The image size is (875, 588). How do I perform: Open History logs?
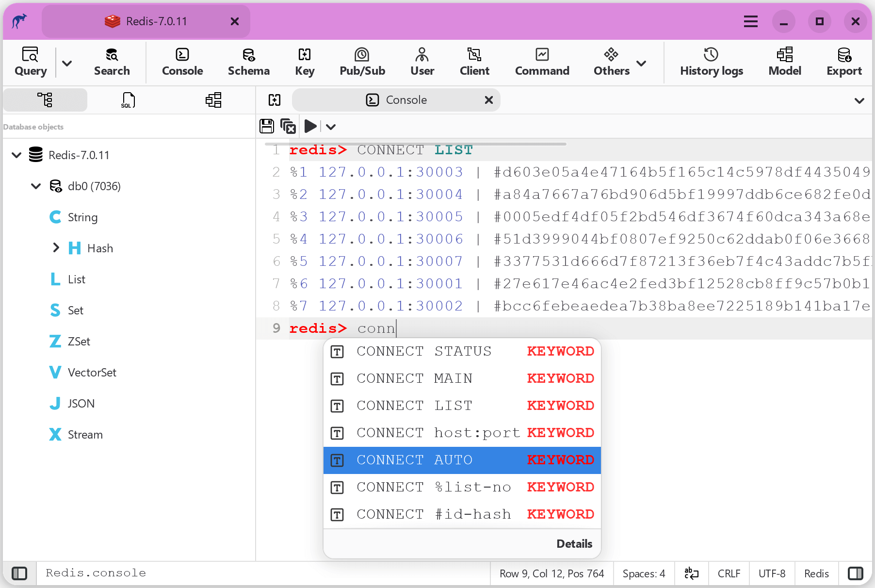click(x=712, y=62)
